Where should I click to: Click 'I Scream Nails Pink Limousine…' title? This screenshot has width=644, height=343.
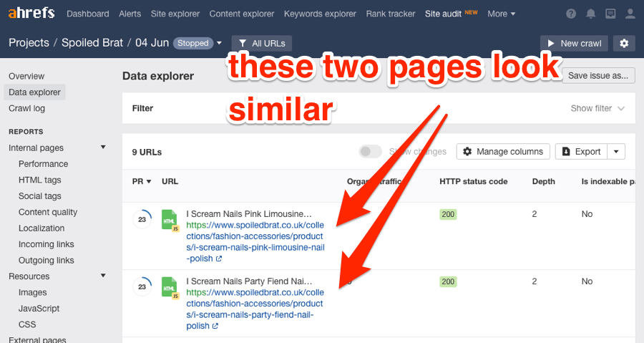coord(249,214)
